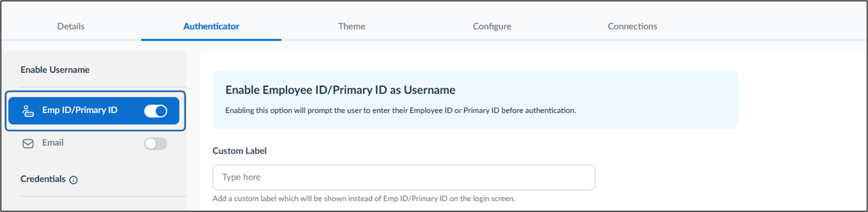Image resolution: width=868 pixels, height=212 pixels.
Task: Select the Authenticator tab
Action: [x=211, y=26]
